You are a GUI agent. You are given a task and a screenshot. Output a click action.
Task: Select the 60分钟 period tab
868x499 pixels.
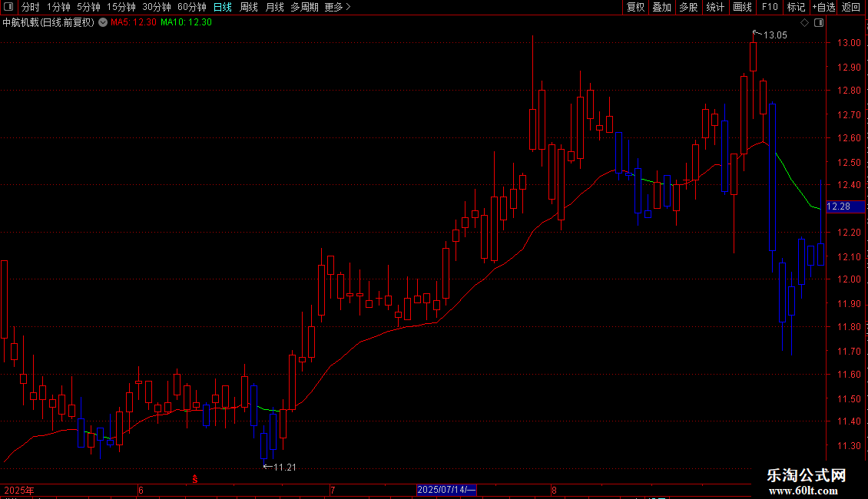[192, 7]
